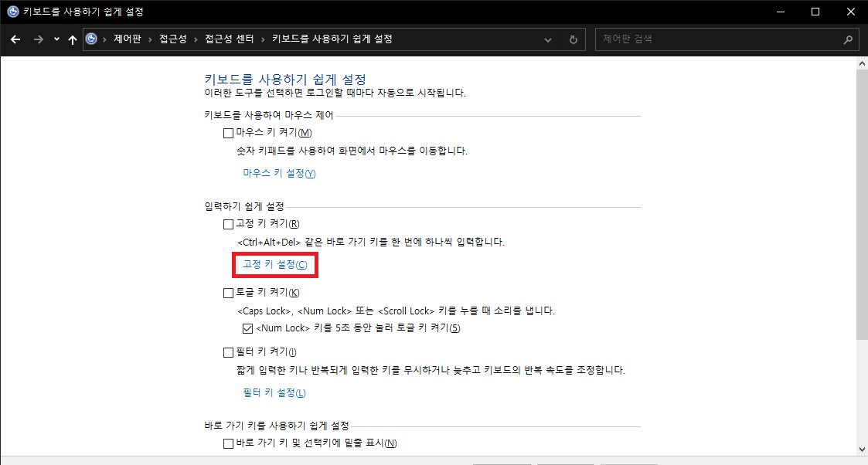This screenshot has width=868, height=465.
Task: Click the forward navigation arrow
Action: (x=37, y=39)
